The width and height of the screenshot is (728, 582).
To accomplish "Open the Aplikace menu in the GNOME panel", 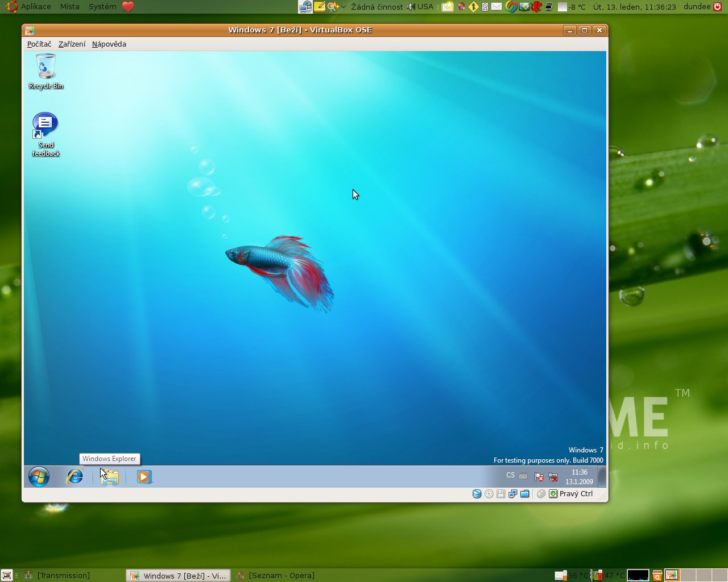I will [x=30, y=7].
